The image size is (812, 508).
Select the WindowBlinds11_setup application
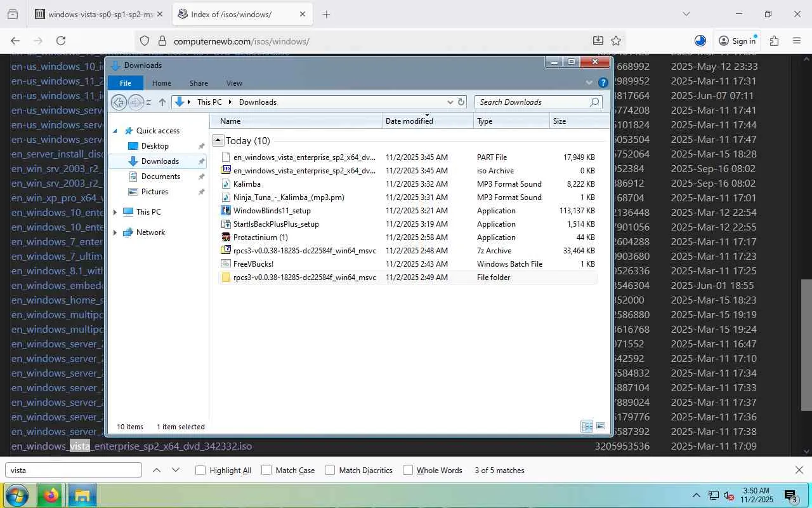coord(408,211)
